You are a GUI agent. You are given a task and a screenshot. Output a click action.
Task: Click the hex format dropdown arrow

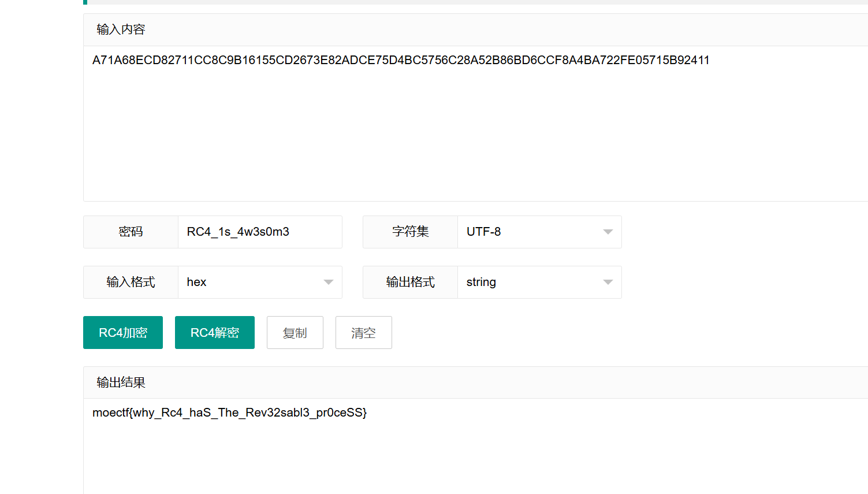(x=328, y=282)
